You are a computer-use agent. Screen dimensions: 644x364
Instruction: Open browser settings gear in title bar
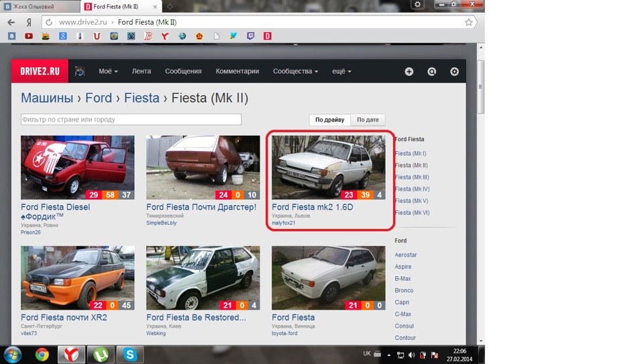coord(417,5)
